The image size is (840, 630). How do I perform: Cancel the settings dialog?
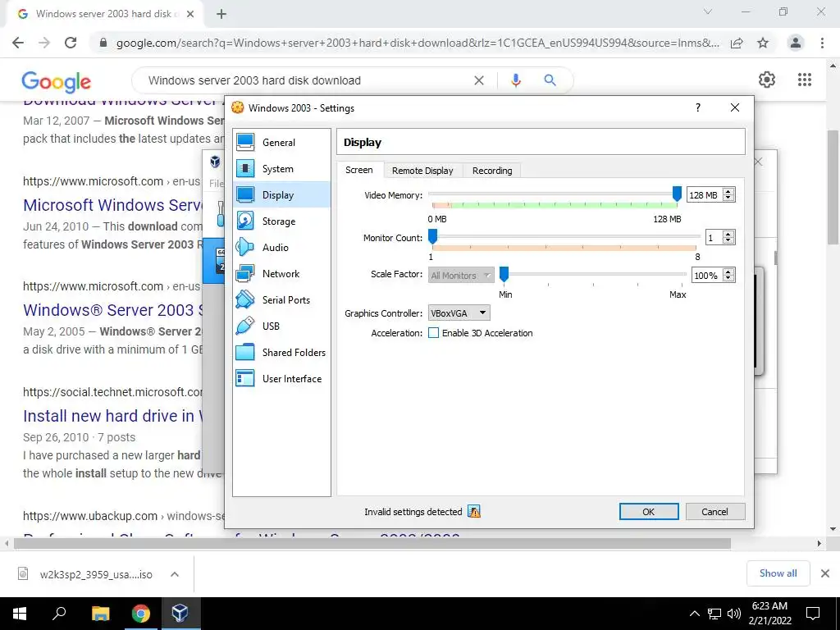[x=714, y=512]
